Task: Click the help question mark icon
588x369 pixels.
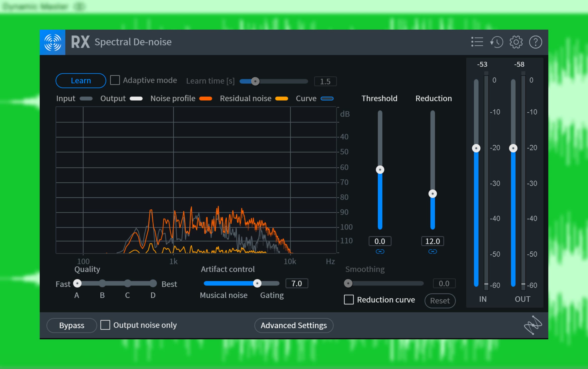Action: 535,42
